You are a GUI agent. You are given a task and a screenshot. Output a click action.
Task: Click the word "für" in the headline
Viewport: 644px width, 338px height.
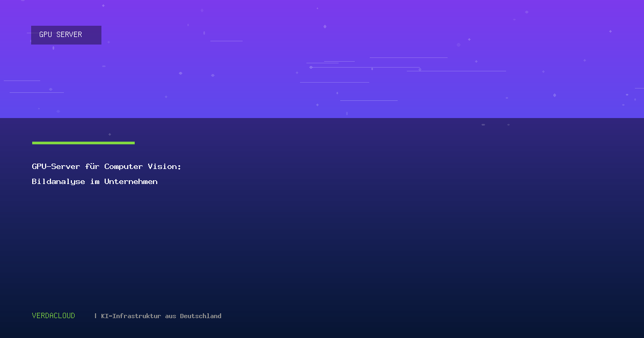92,167
